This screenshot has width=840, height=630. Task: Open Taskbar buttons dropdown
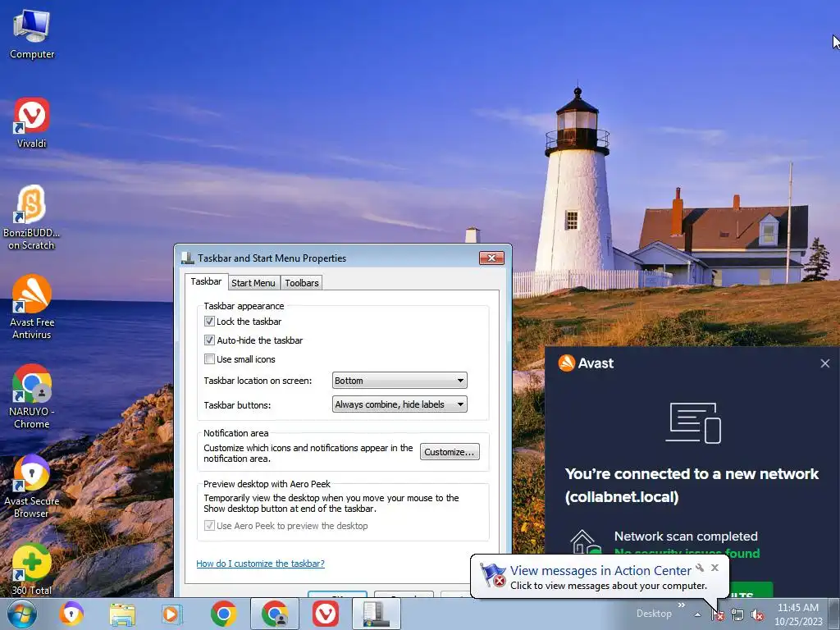(x=399, y=404)
